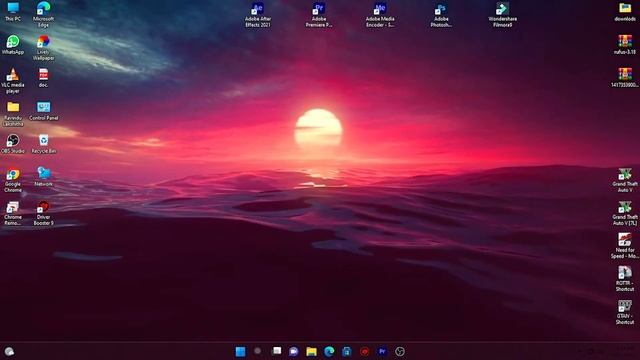Open the Windows Start menu button

240,351
